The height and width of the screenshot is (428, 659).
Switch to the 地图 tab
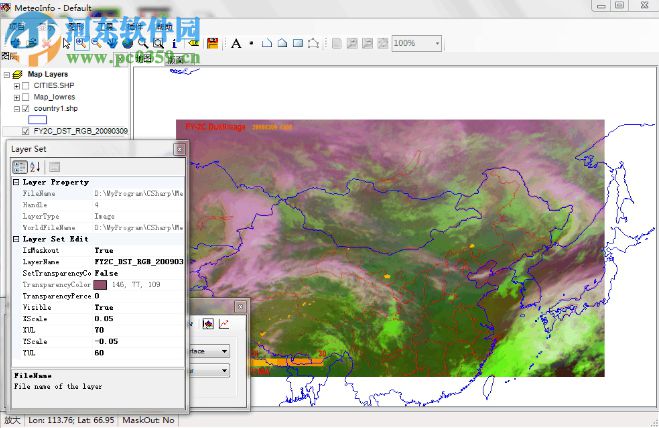click(x=144, y=58)
